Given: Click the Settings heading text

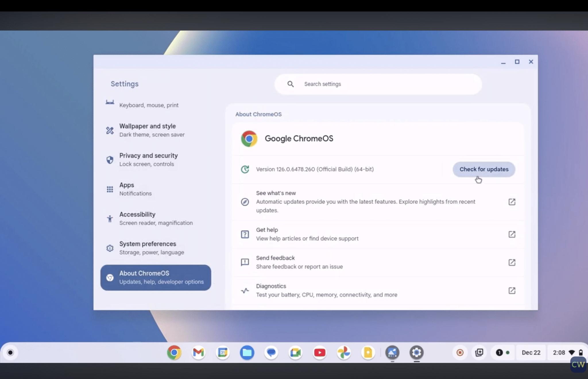Looking at the screenshot, I should pyautogui.click(x=125, y=84).
